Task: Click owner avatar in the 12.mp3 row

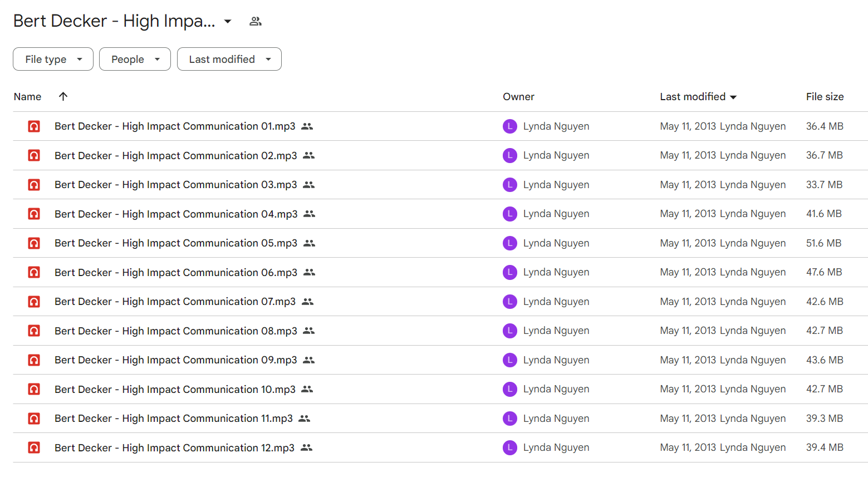Action: pos(510,447)
